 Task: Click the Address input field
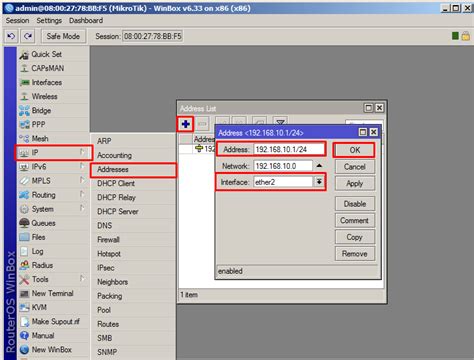pyautogui.click(x=289, y=149)
